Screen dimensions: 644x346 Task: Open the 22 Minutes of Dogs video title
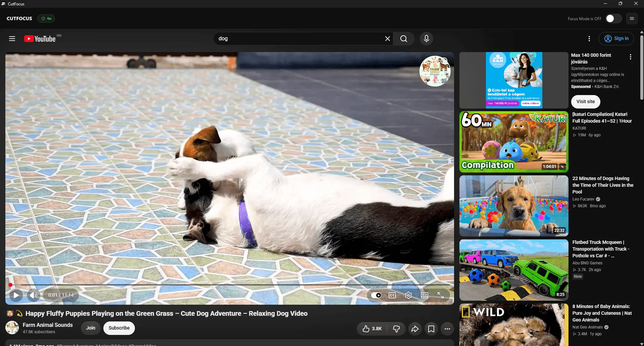pyautogui.click(x=603, y=185)
